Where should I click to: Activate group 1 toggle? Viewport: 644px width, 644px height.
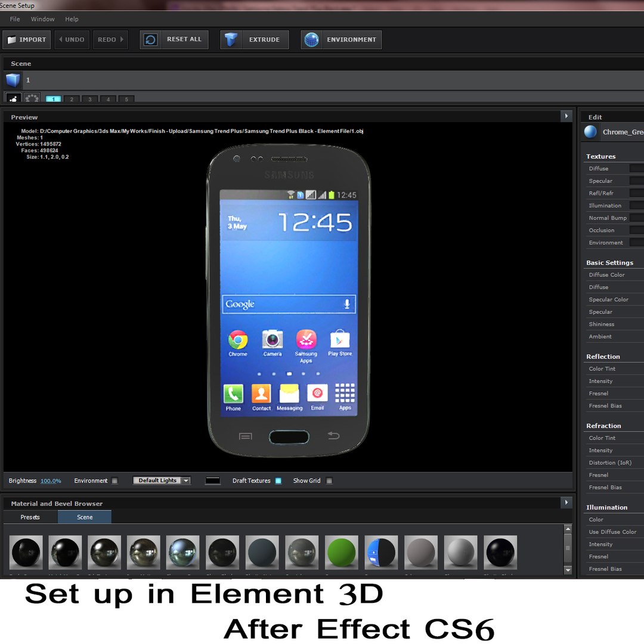(54, 99)
